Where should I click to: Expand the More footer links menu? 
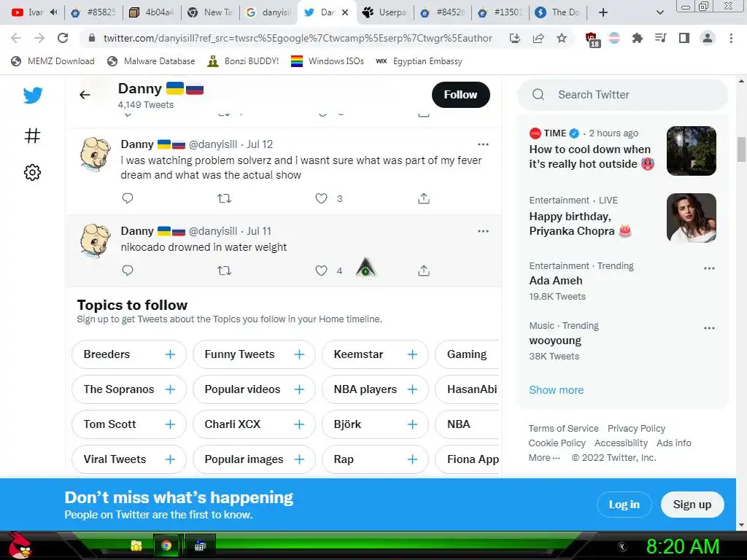pos(544,458)
